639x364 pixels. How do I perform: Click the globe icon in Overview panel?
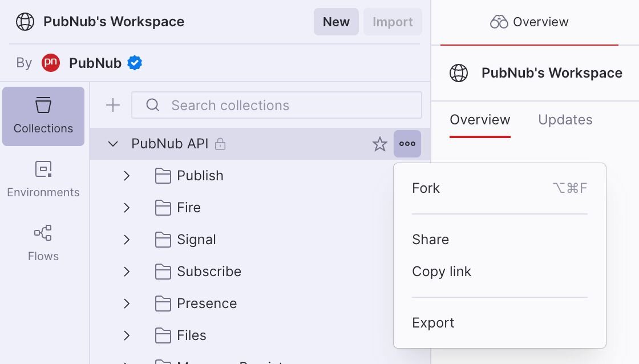(x=459, y=74)
